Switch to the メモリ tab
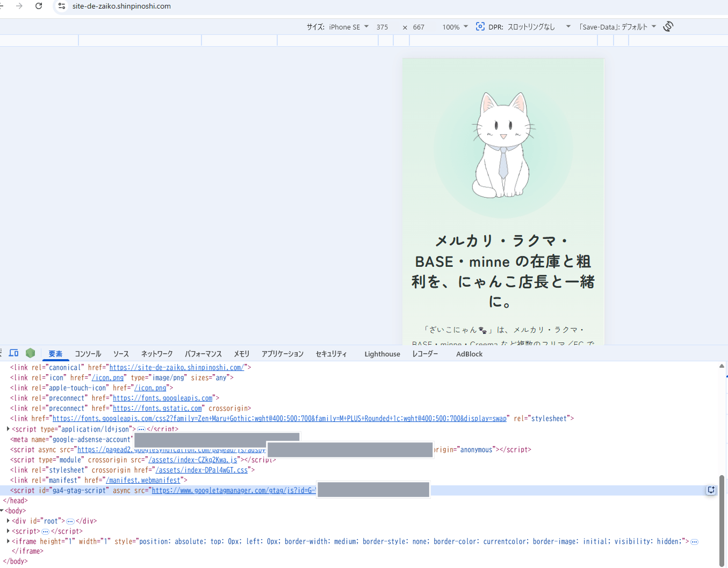The image size is (728, 568). point(242,354)
